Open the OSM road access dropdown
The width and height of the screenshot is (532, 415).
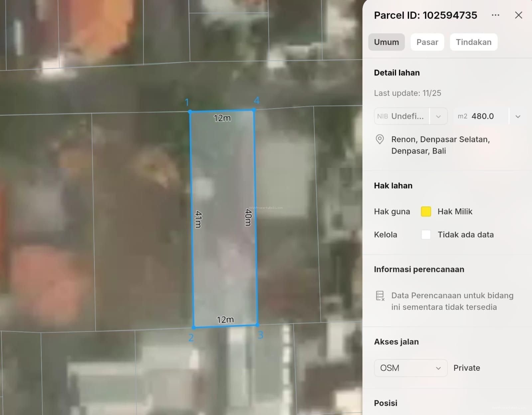click(x=411, y=368)
